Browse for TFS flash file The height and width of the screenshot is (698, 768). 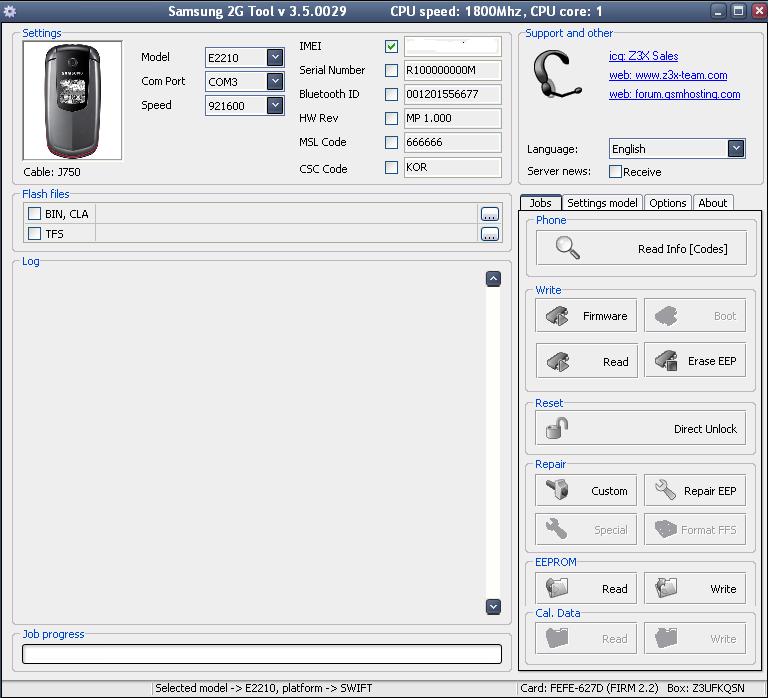point(490,234)
